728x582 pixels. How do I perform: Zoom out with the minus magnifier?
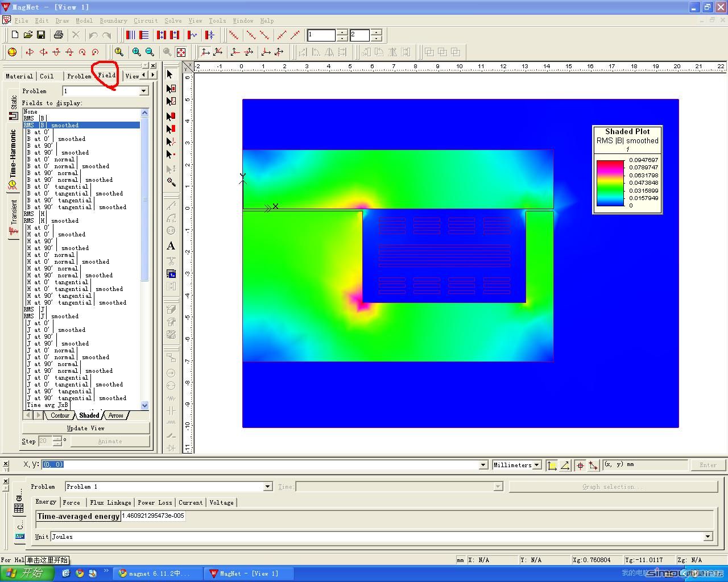pos(150,52)
